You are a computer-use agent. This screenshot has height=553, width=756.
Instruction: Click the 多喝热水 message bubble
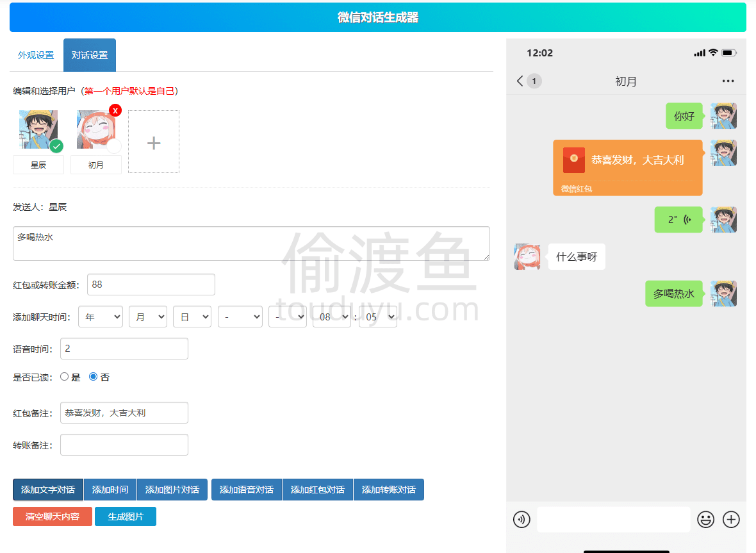673,293
